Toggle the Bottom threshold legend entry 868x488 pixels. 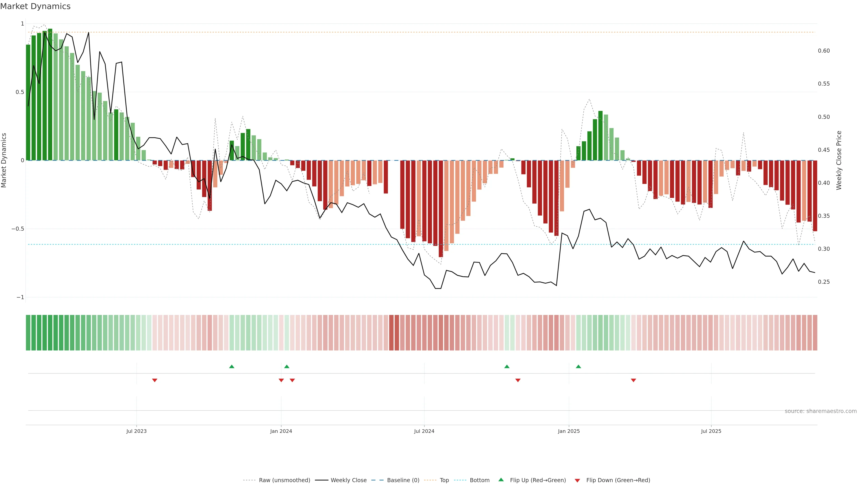pyautogui.click(x=479, y=480)
